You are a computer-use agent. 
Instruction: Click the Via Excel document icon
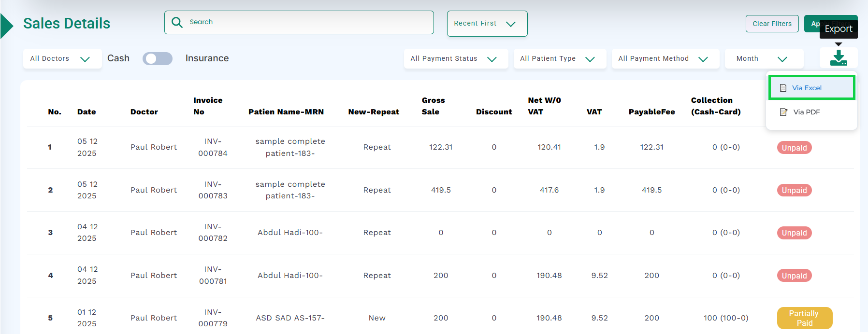(783, 88)
